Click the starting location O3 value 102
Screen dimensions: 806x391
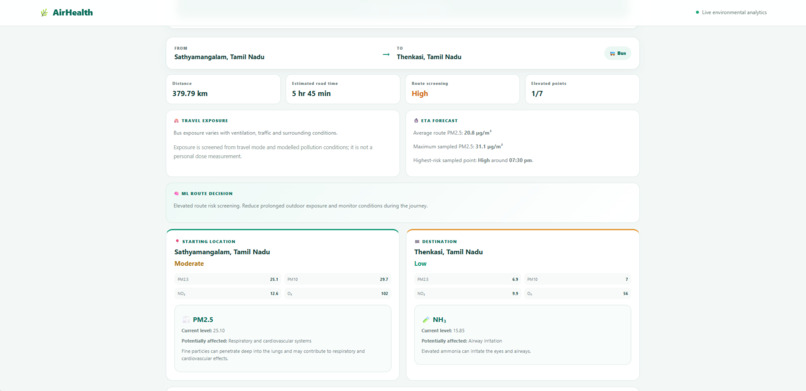tap(384, 294)
